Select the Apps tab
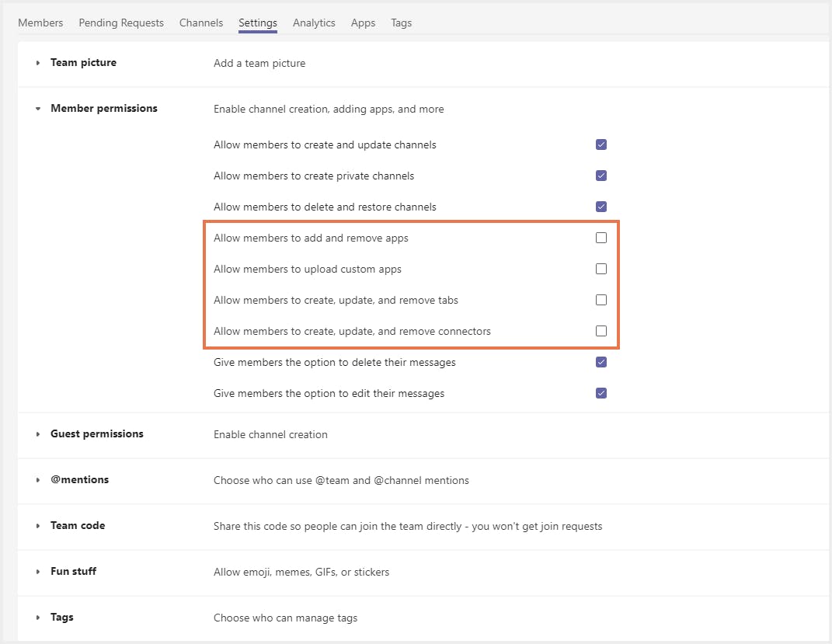 coord(363,23)
